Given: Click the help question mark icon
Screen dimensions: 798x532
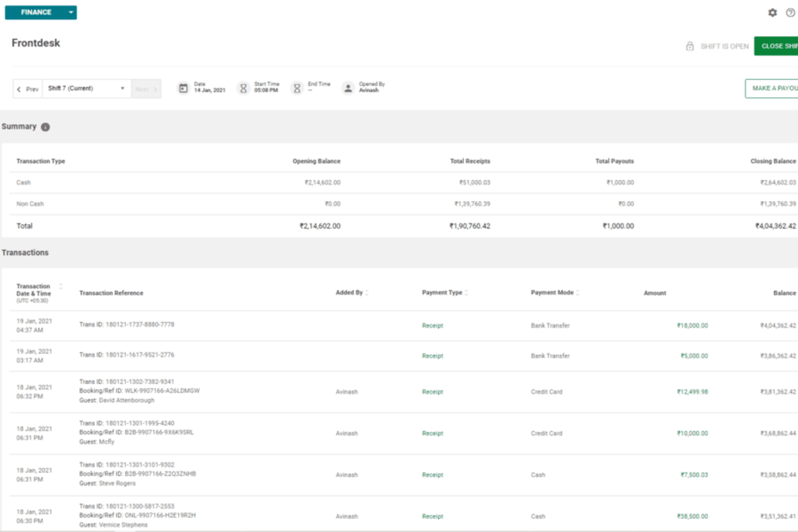Looking at the screenshot, I should coord(790,13).
